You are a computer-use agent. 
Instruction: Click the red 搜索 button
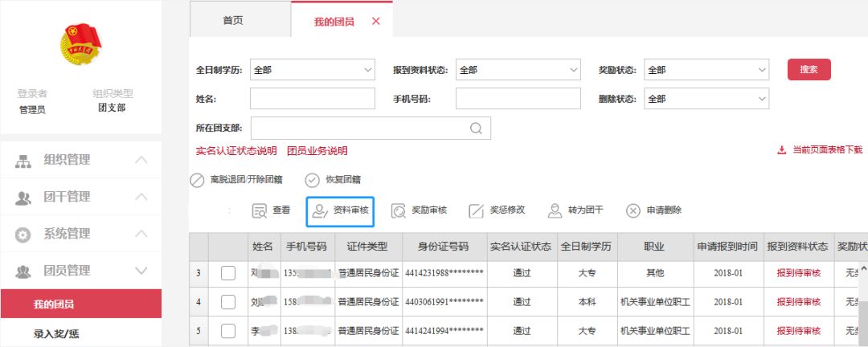click(x=809, y=70)
